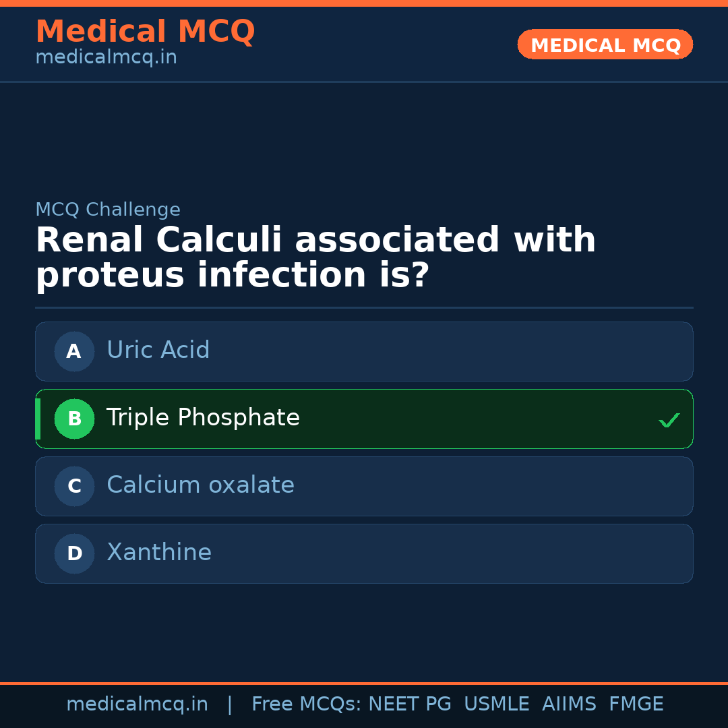Click the orange MEDICAL MCQ badge
728x728 pixels.
605,44
